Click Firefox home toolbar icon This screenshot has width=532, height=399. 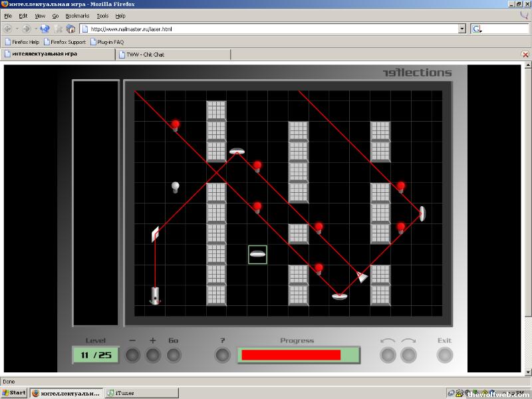pyautogui.click(x=70, y=29)
